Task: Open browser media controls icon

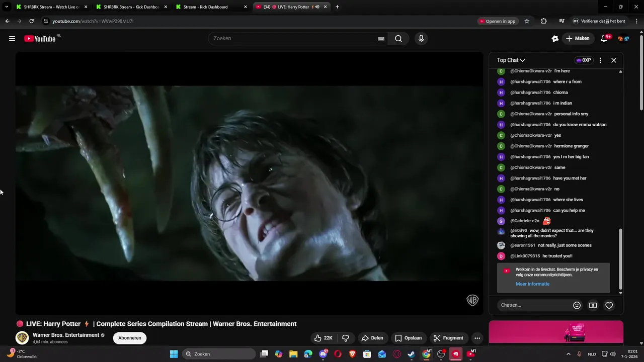Action: [x=561, y=21]
